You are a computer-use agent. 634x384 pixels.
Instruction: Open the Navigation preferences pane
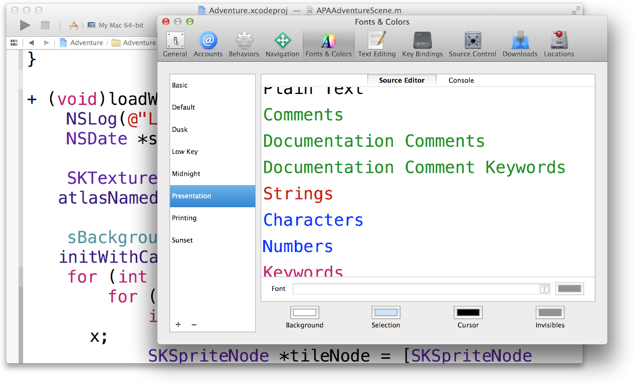(x=282, y=44)
